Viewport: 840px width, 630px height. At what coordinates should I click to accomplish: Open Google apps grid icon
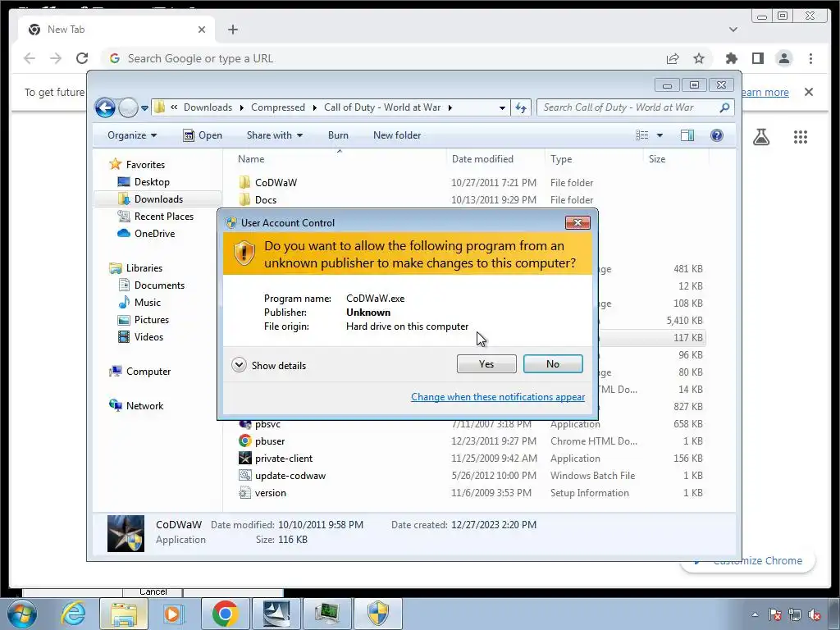coord(801,137)
